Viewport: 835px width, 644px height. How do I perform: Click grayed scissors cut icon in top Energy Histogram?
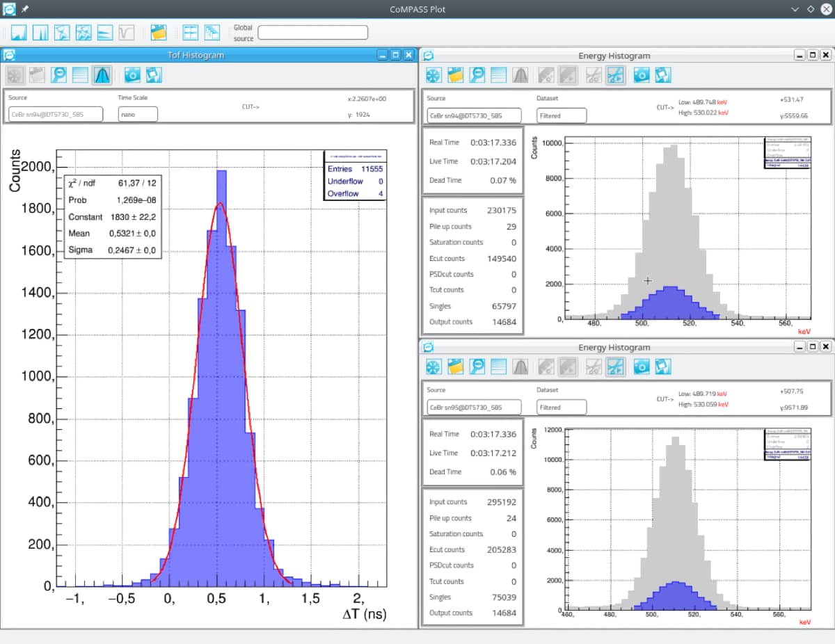[594, 74]
